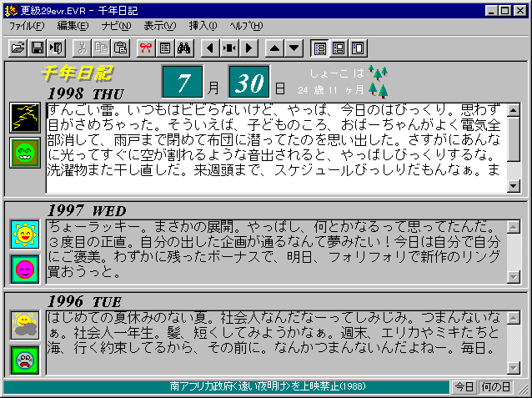Click the sunny weather icon for 1997

25,234
